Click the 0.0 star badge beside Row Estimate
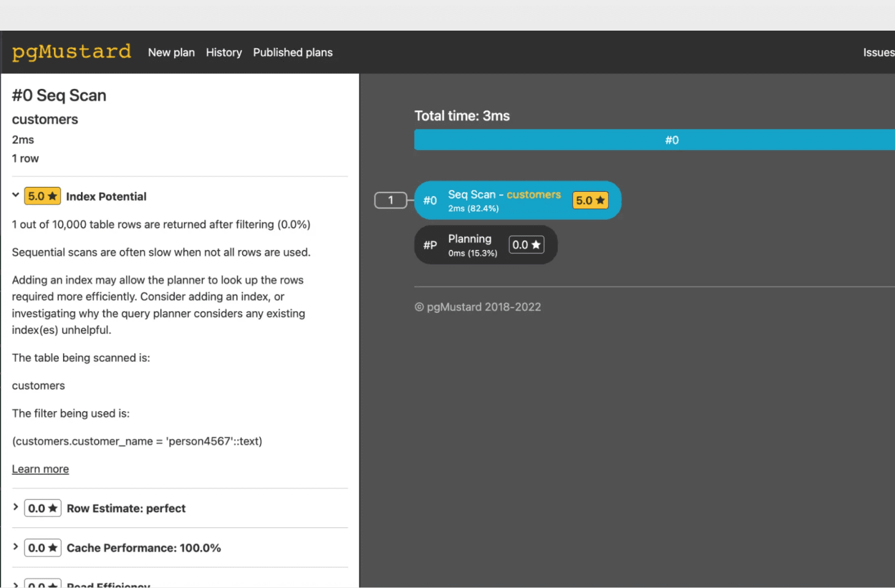This screenshot has height=588, width=895. (x=42, y=508)
